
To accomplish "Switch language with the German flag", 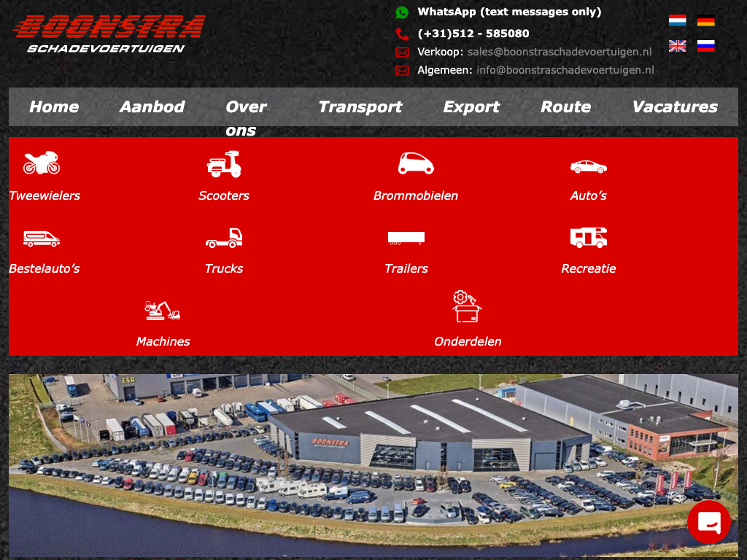I will tap(705, 21).
